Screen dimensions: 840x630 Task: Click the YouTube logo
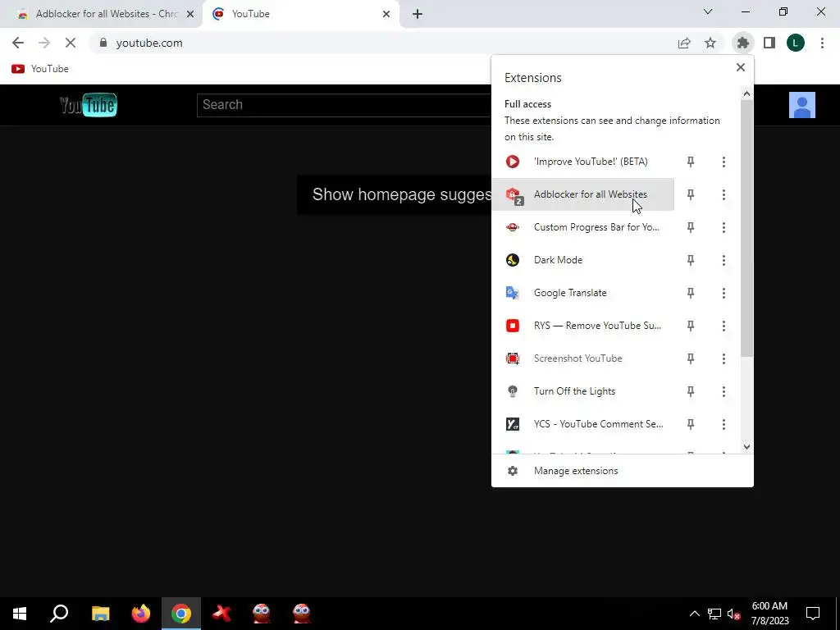click(x=89, y=105)
